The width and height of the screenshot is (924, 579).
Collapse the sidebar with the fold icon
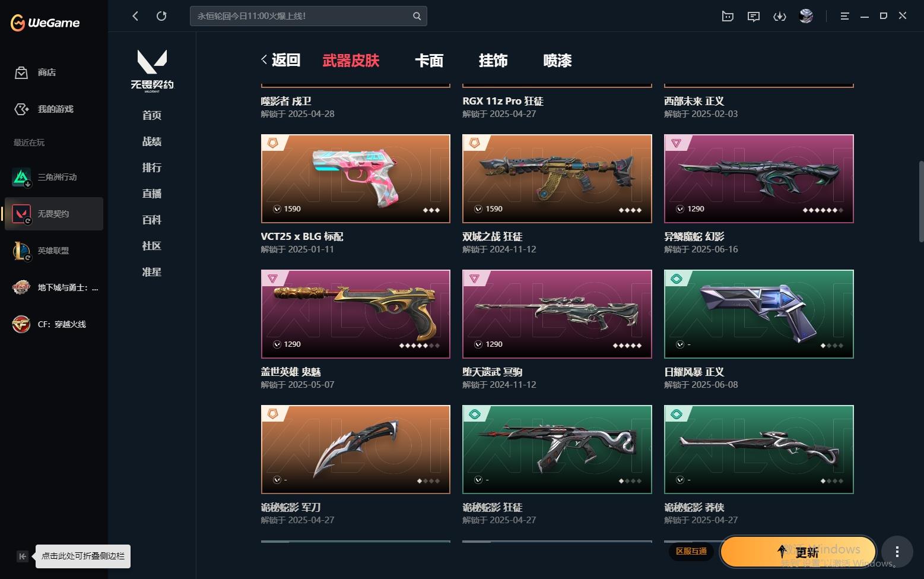(22, 556)
